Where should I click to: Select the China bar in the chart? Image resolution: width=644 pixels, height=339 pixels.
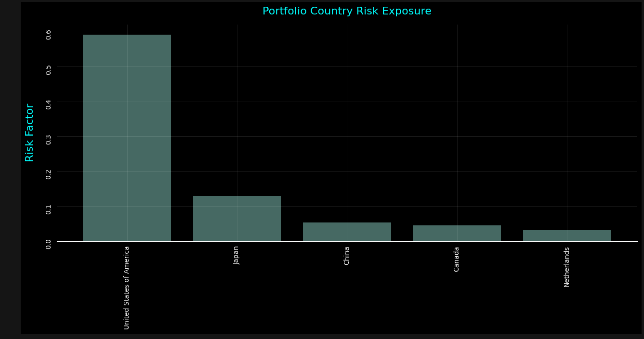pos(346,232)
